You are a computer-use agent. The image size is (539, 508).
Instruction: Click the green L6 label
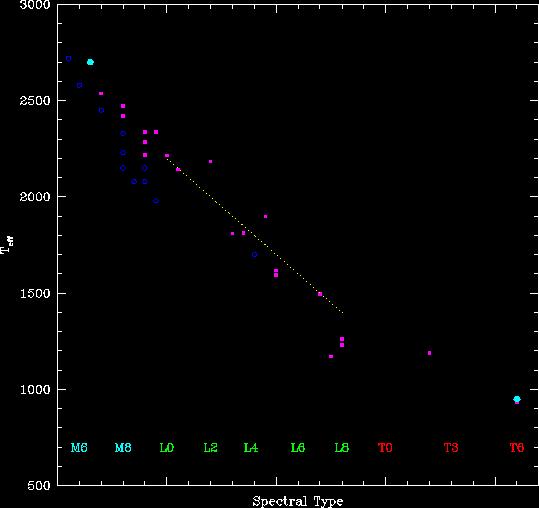(298, 448)
